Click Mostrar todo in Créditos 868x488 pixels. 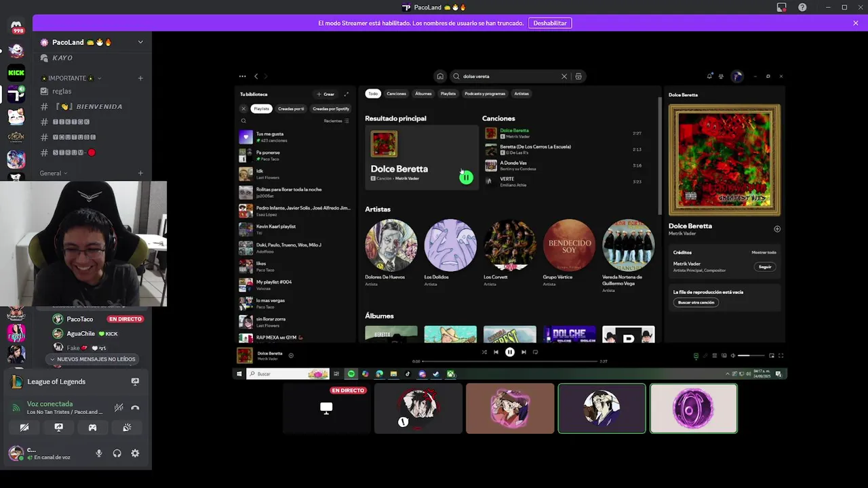[x=764, y=252]
